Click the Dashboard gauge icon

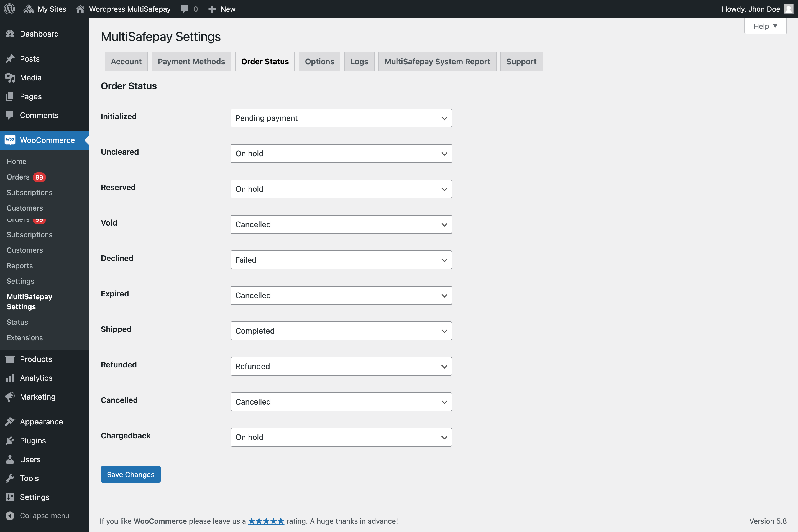(10, 34)
